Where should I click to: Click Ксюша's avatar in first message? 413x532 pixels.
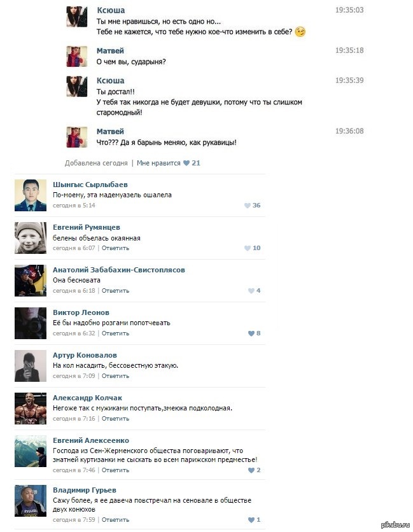tap(77, 17)
